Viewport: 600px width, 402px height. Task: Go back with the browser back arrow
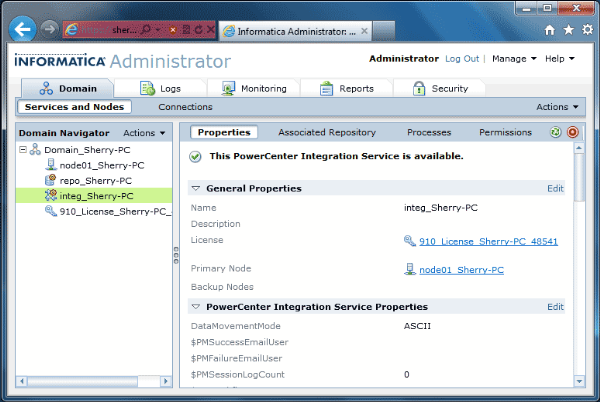click(22, 29)
